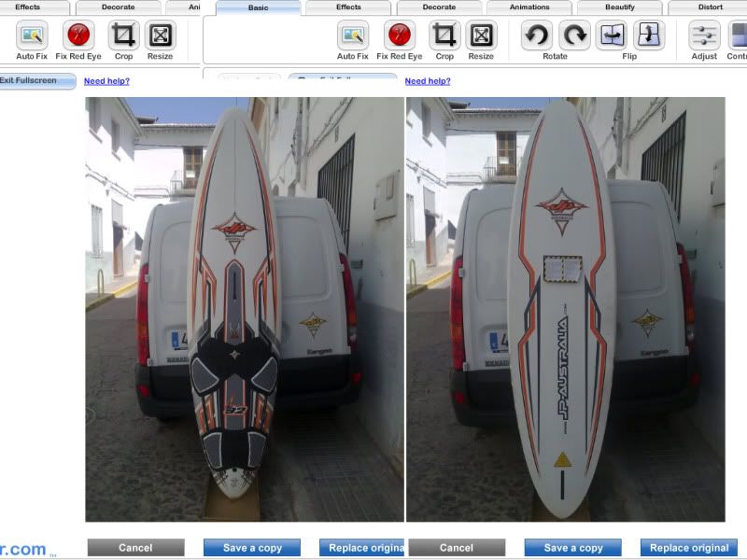
Task: Open the Adjust sliders tool
Action: (704, 35)
